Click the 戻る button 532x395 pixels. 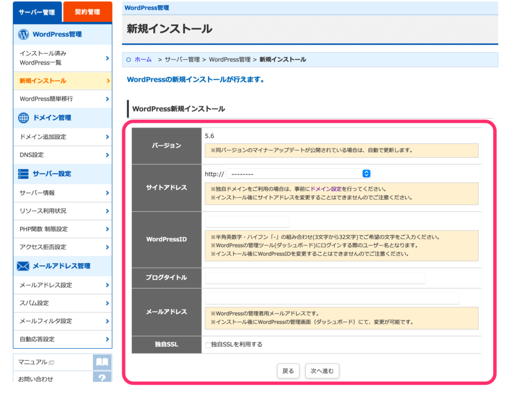[288, 371]
